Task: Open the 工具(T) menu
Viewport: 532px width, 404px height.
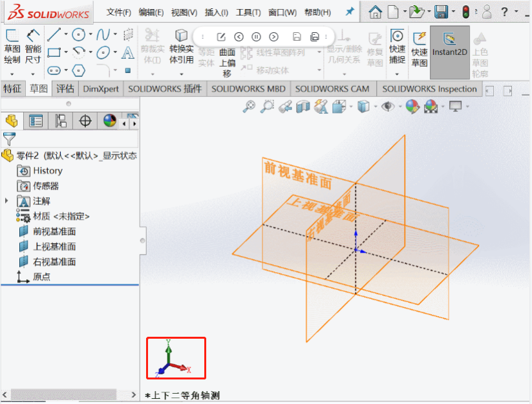Action: coord(248,12)
